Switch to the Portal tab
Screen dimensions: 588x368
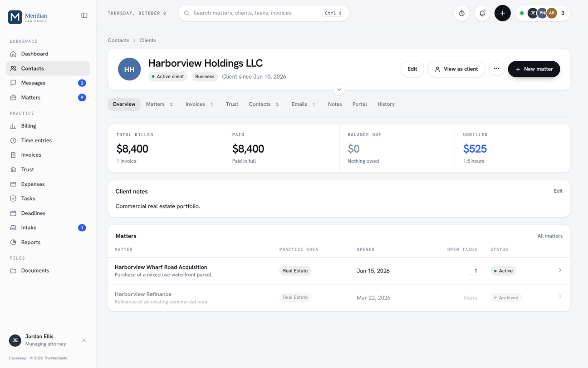click(359, 104)
